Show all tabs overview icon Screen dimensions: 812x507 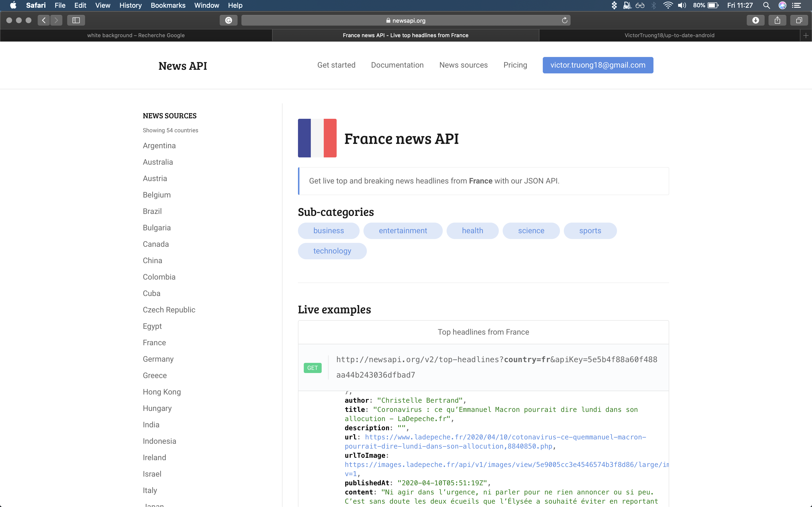pyautogui.click(x=799, y=20)
